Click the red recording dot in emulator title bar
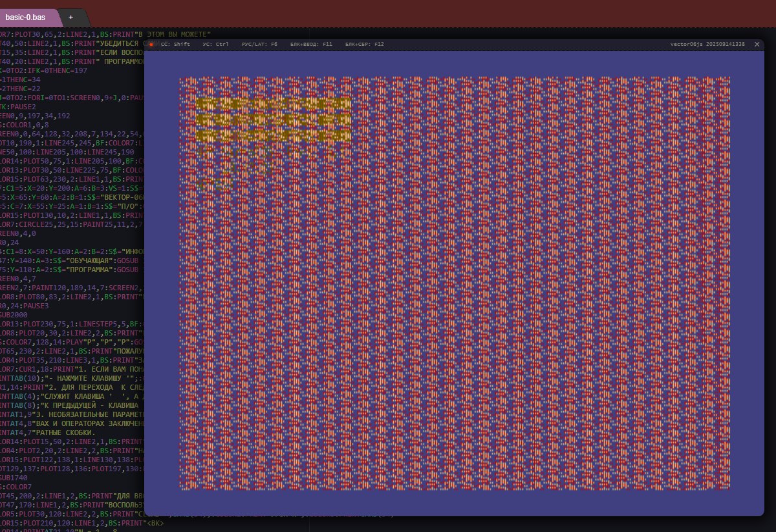 (x=151, y=45)
